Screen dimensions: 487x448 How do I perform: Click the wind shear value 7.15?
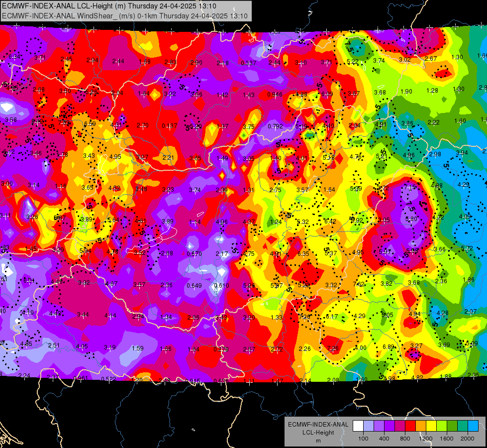(410, 187)
